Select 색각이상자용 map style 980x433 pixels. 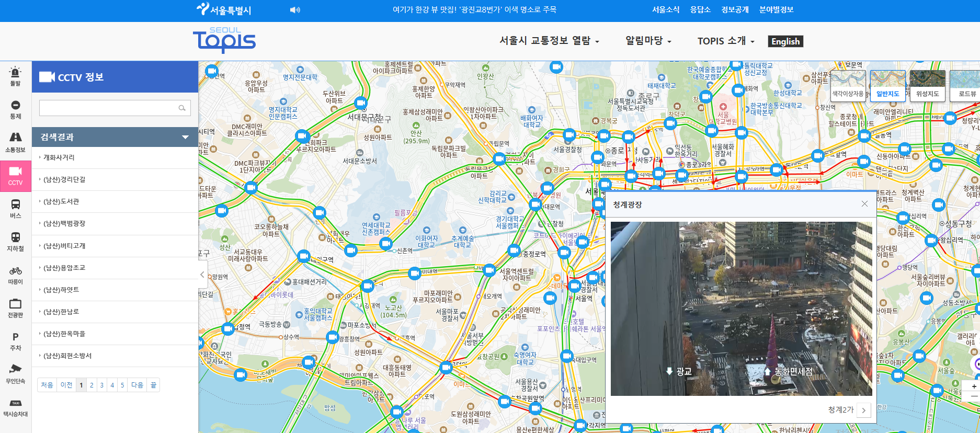click(x=848, y=86)
